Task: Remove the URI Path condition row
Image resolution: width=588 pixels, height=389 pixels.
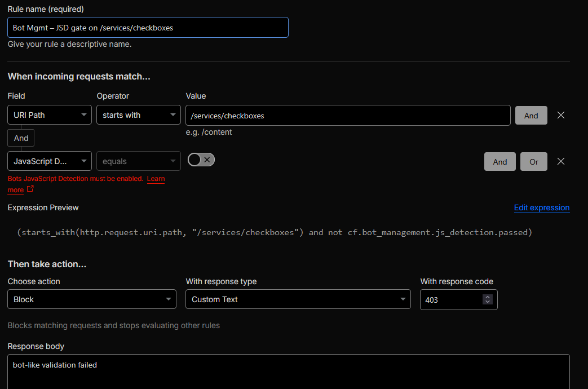Action: click(x=560, y=115)
